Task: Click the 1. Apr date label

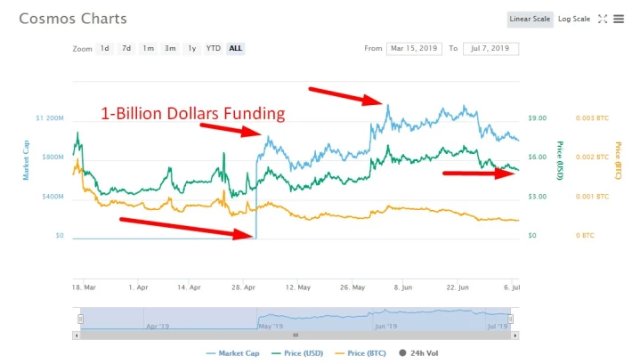Action: click(x=138, y=287)
